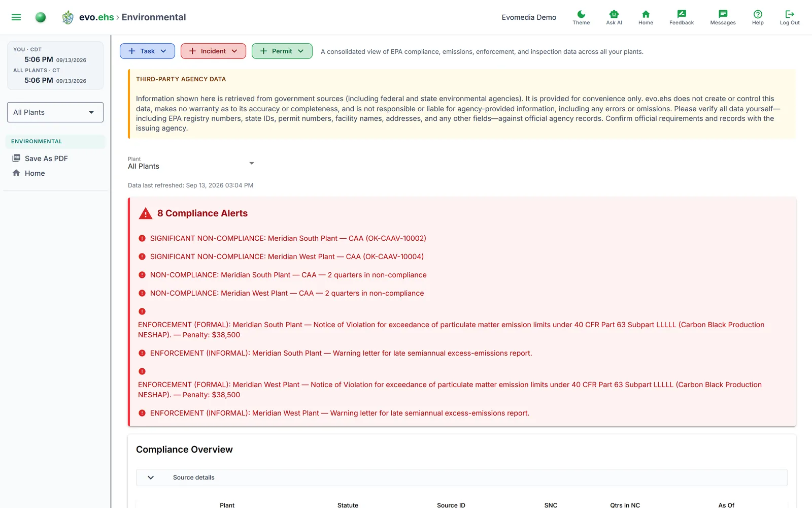The height and width of the screenshot is (508, 812).
Task: Open the Feedback form
Action: click(x=682, y=17)
